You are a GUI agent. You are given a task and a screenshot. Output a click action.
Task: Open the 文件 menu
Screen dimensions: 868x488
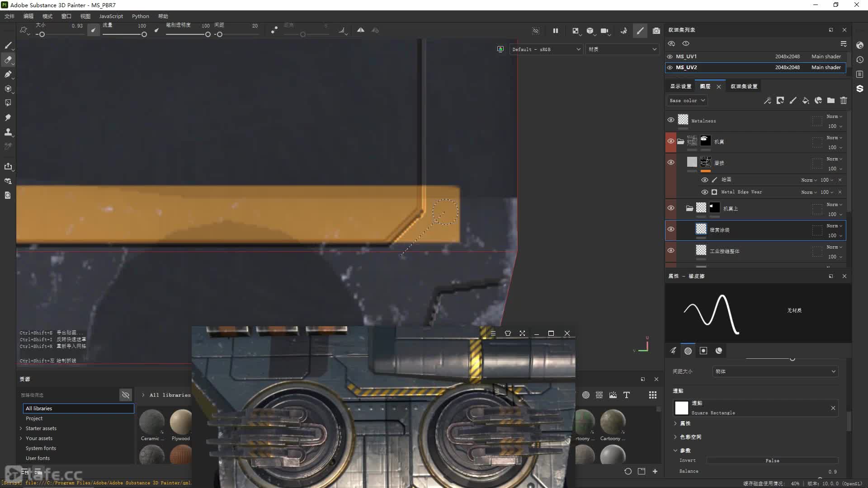tap(9, 16)
